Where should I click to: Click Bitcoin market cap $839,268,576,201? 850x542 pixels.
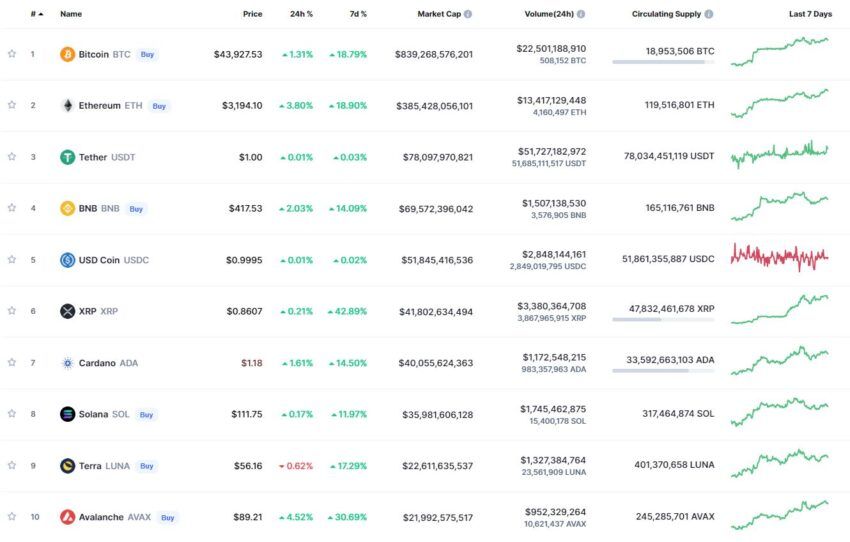click(434, 54)
